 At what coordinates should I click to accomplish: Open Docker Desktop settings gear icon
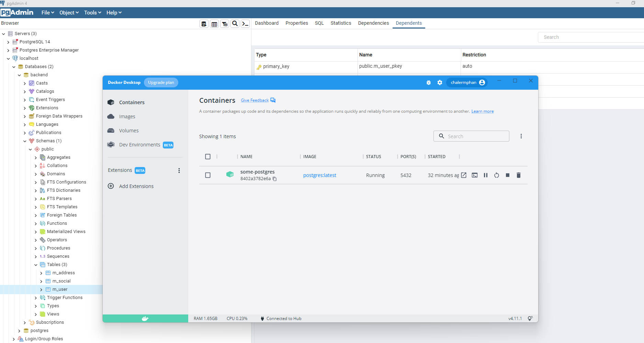point(440,82)
